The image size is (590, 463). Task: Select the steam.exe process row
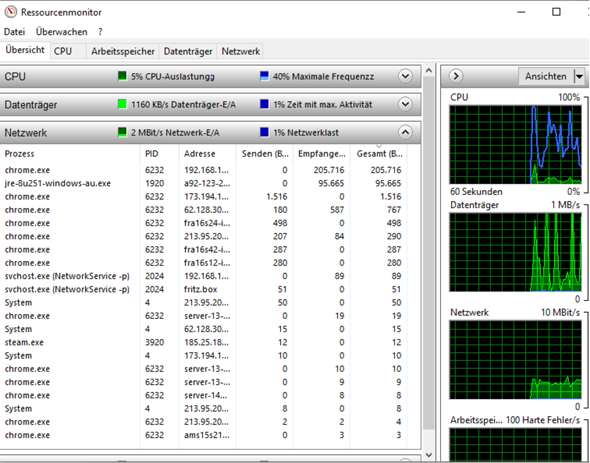[203, 343]
